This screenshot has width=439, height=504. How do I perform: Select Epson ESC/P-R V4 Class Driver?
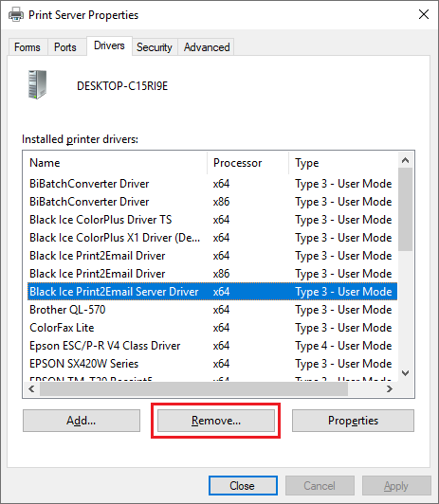point(212,346)
